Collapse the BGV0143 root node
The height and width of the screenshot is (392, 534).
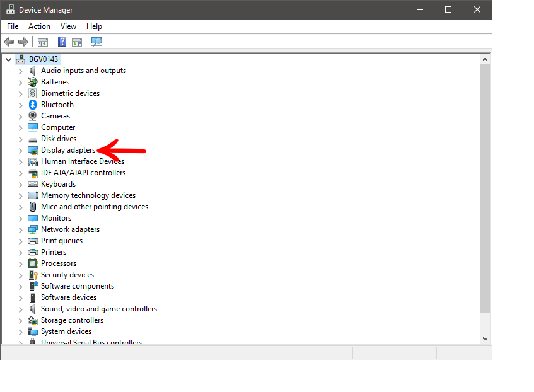pos(9,59)
